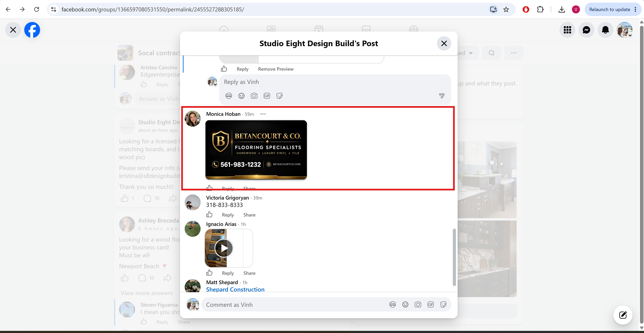Viewport: 644px width, 333px height.
Task: Add a sticker in comment box
Action: 443,304
